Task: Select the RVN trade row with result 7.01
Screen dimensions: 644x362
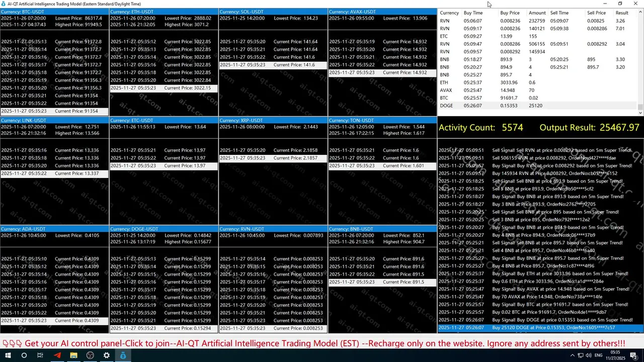Action: 538,29
